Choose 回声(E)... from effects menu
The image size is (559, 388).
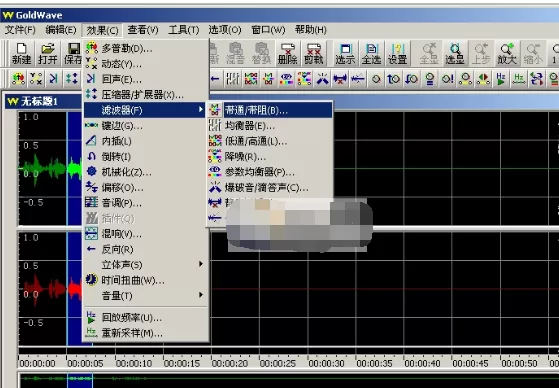coord(145,79)
